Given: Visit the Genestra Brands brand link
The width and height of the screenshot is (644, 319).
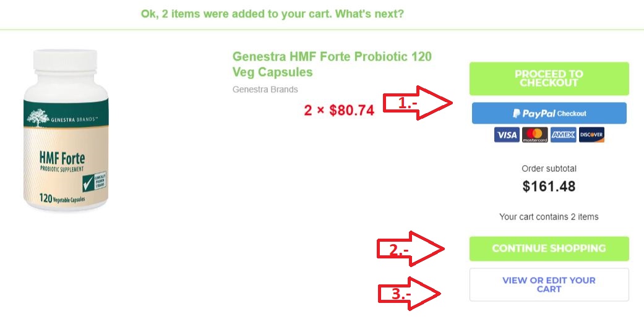Looking at the screenshot, I should 265,89.
